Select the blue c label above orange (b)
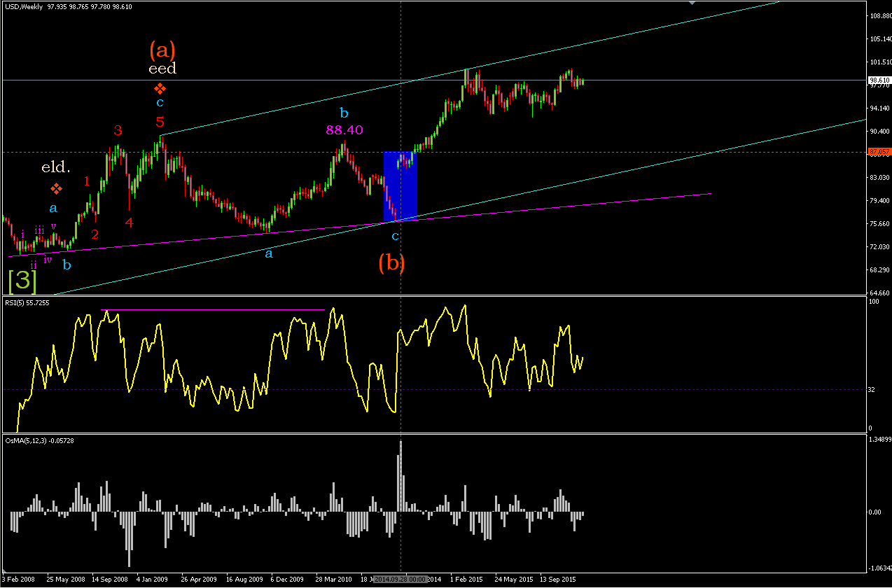The height and width of the screenshot is (588, 892). click(x=395, y=237)
